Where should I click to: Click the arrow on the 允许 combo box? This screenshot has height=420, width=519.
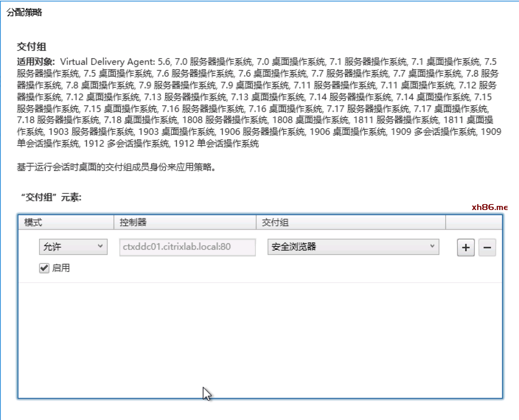pos(100,246)
